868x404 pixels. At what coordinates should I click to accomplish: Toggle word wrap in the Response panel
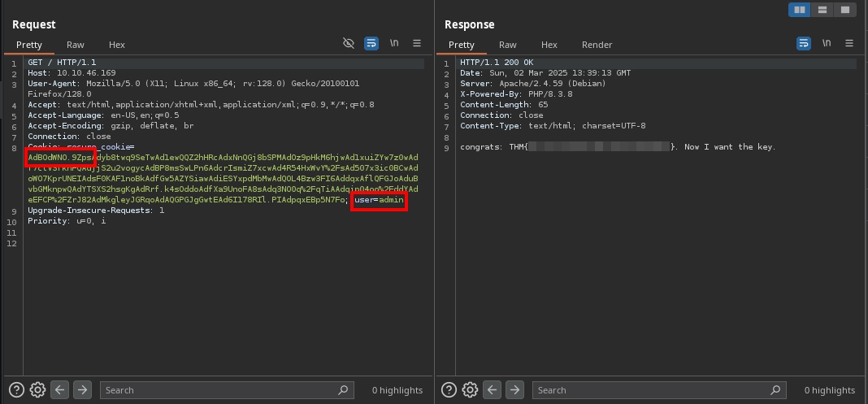click(x=804, y=44)
